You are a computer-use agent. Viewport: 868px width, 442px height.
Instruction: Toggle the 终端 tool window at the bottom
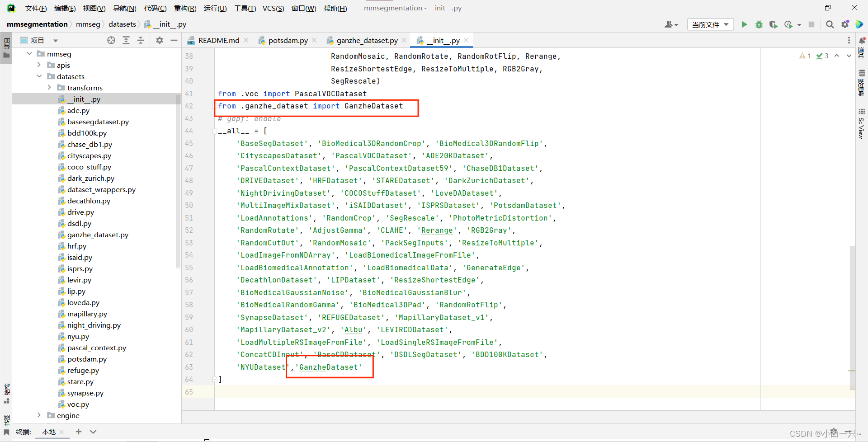point(24,432)
